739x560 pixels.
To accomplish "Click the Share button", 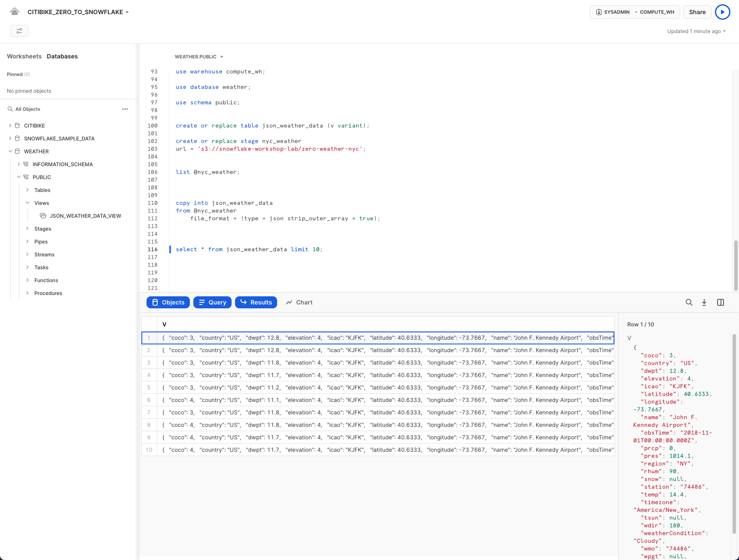I will 697,12.
